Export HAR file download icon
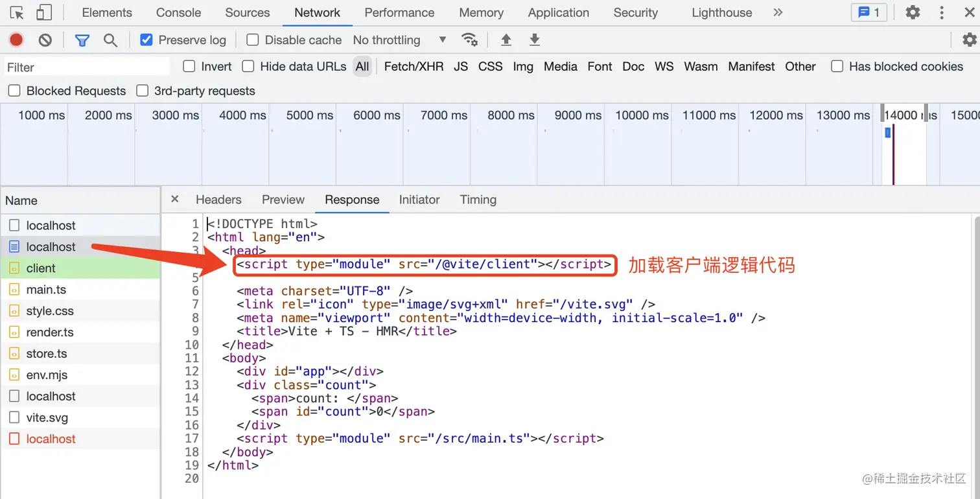Image resolution: width=980 pixels, height=499 pixels. tap(535, 40)
